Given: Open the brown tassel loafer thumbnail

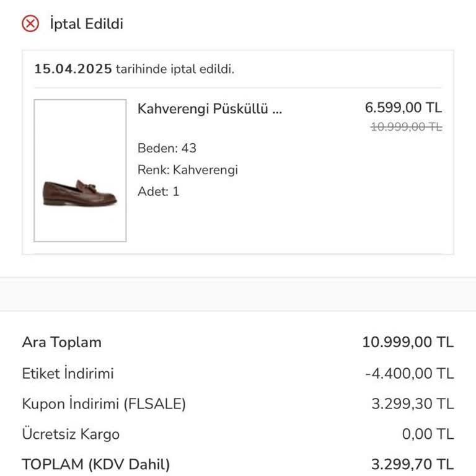Looking at the screenshot, I should pyautogui.click(x=80, y=170).
